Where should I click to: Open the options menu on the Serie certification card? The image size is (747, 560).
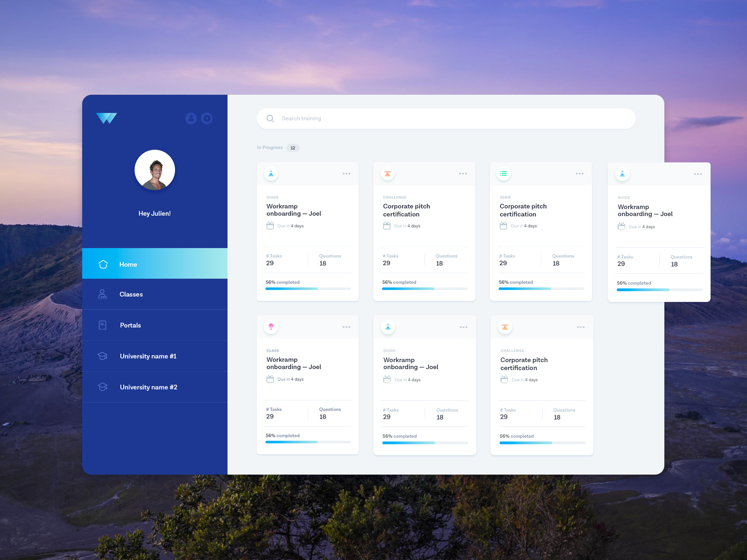pos(579,173)
